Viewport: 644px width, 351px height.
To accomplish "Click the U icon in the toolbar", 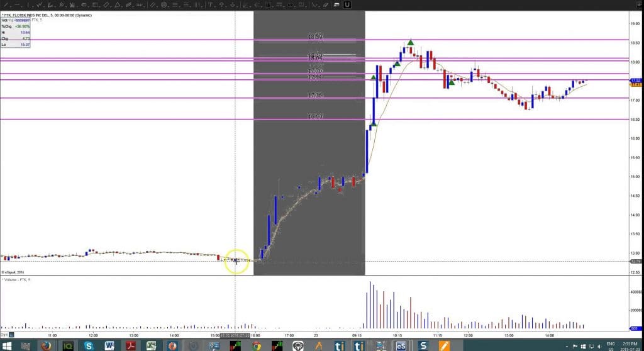I will coord(347,5).
